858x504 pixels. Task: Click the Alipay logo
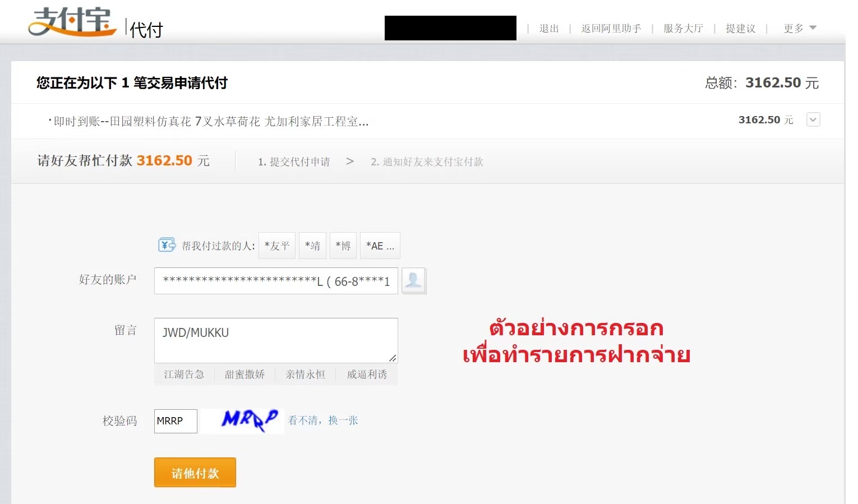pyautogui.click(x=72, y=22)
